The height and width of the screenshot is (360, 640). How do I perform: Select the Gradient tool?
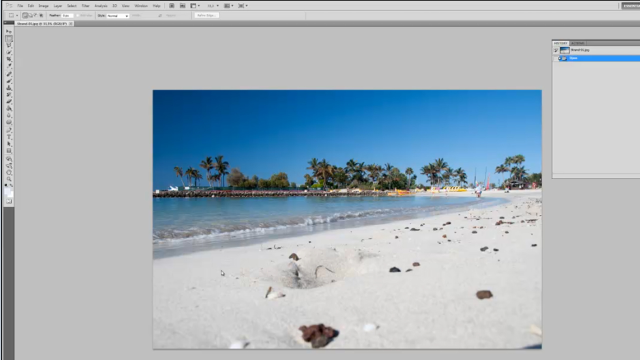click(x=9, y=108)
